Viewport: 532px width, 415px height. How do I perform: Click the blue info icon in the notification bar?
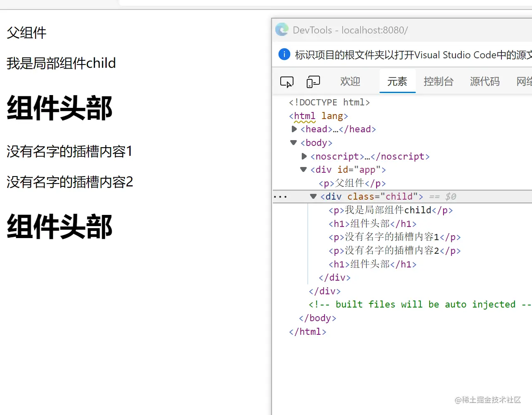click(284, 54)
